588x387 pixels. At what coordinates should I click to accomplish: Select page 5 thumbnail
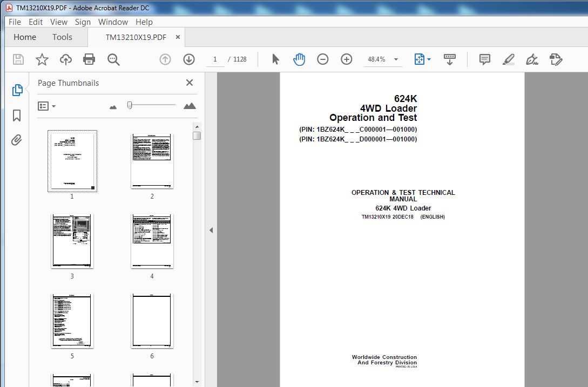click(72, 321)
